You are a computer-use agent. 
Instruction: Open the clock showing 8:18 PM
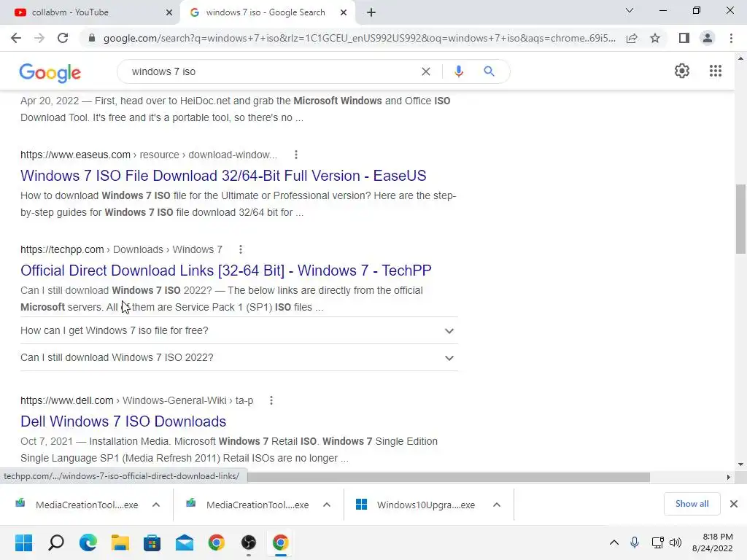pyautogui.click(x=713, y=542)
